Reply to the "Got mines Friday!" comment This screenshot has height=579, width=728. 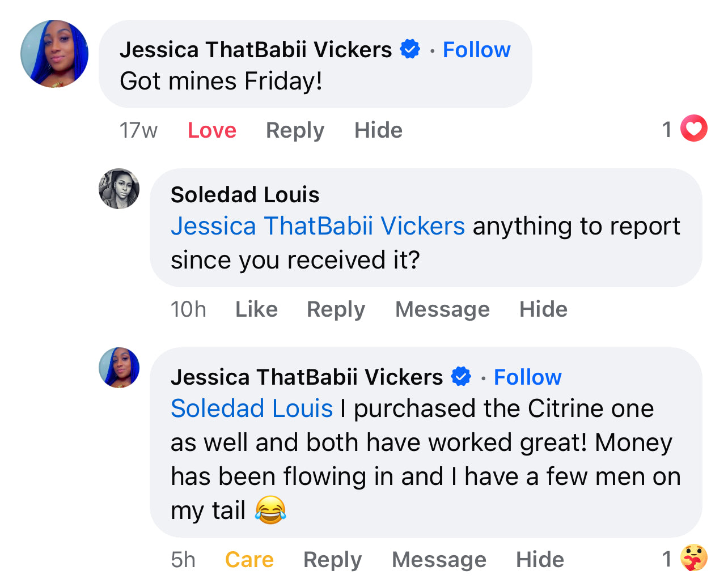point(295,130)
